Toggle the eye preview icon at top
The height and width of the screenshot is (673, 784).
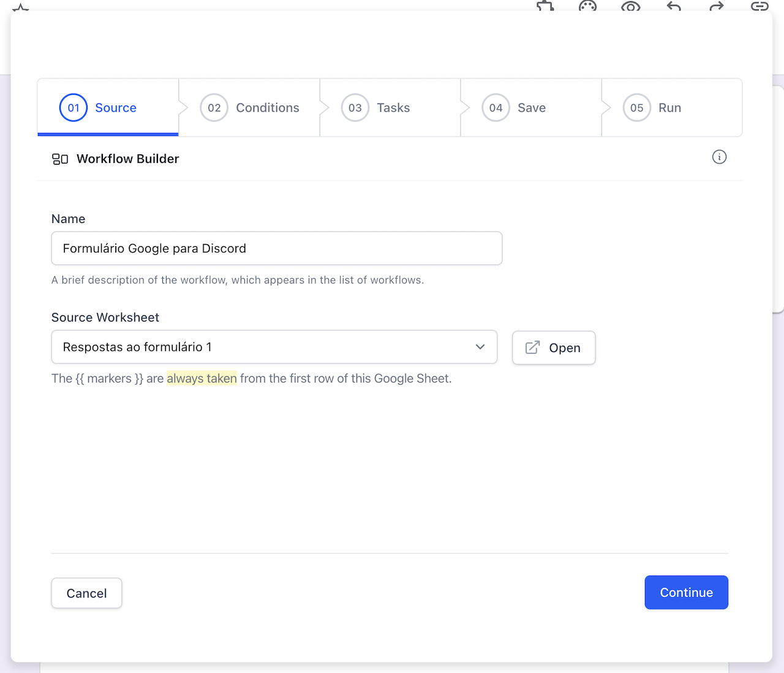click(630, 6)
